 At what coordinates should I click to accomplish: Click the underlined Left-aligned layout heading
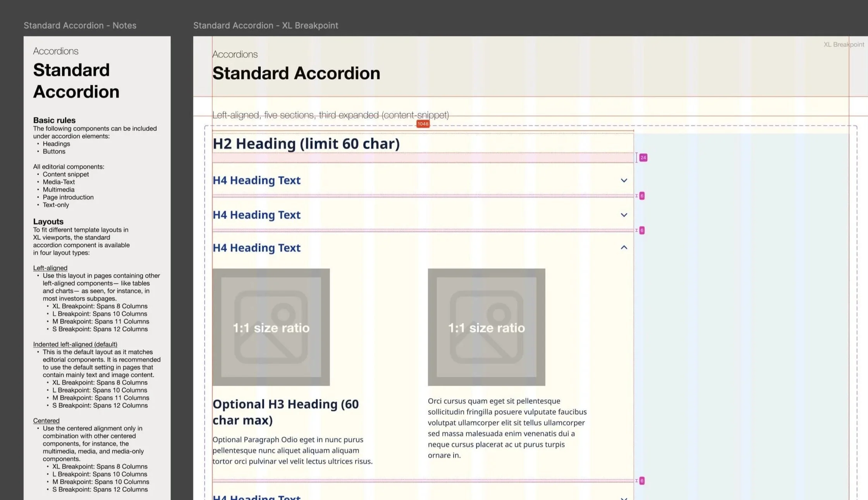coord(50,268)
